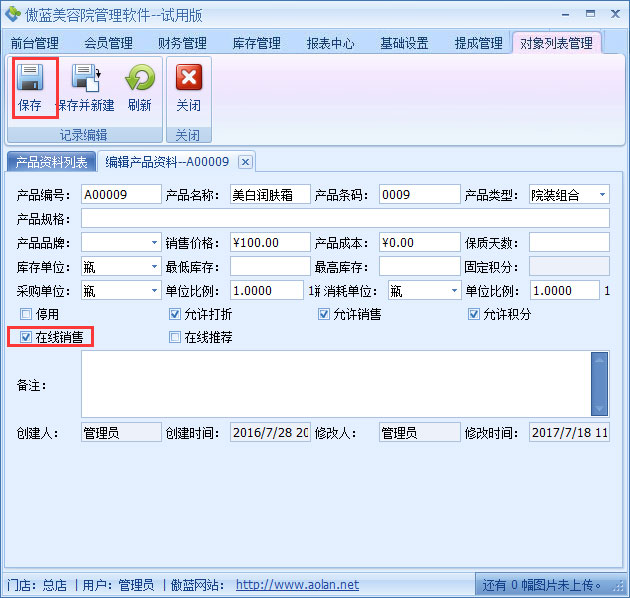The height and width of the screenshot is (598, 630).
Task: Click the 销售价格 field showing ¥100.00
Action: click(x=270, y=242)
